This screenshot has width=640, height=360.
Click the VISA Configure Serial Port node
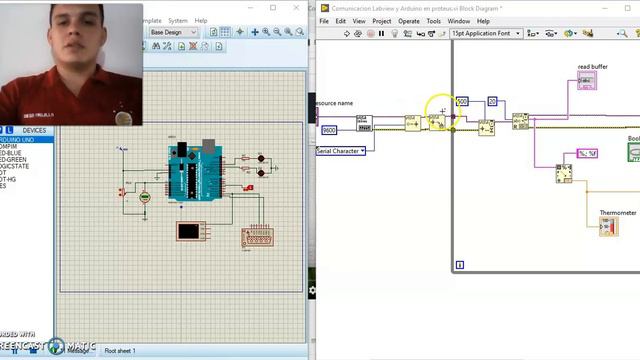[x=364, y=123]
